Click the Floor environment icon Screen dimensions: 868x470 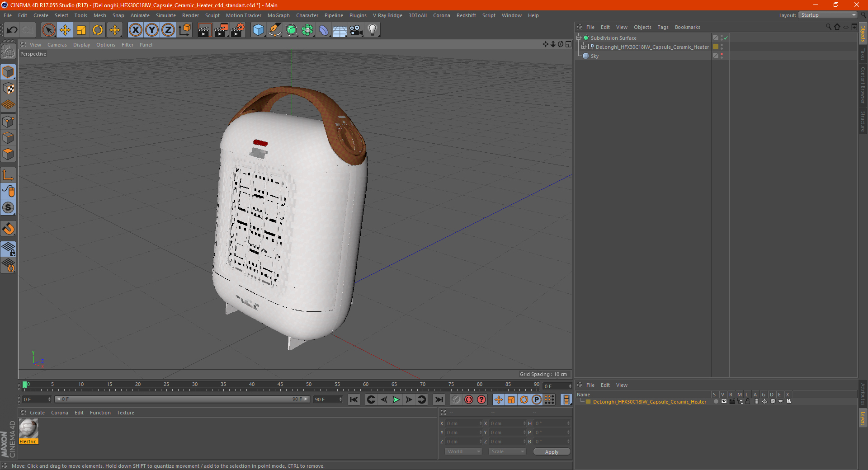click(340, 30)
